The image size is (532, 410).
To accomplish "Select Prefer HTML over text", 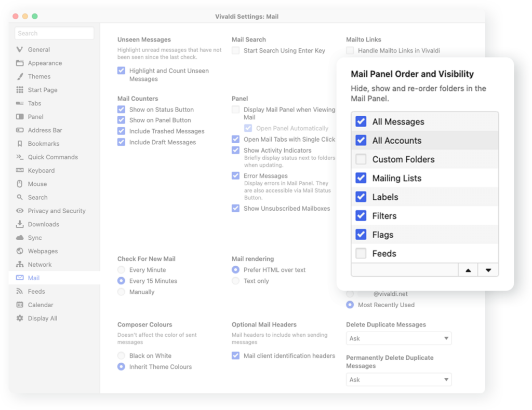I will (235, 270).
